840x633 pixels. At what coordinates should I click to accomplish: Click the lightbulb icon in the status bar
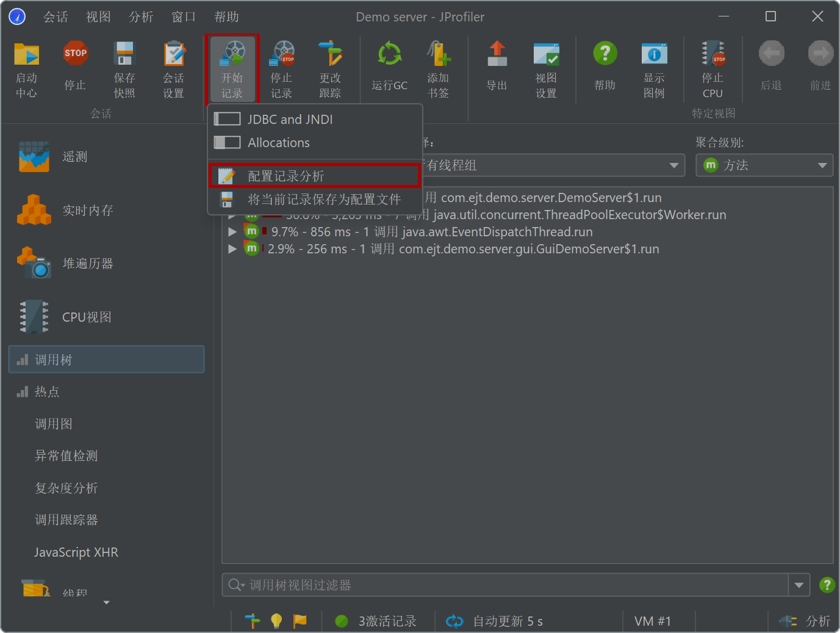point(276,621)
